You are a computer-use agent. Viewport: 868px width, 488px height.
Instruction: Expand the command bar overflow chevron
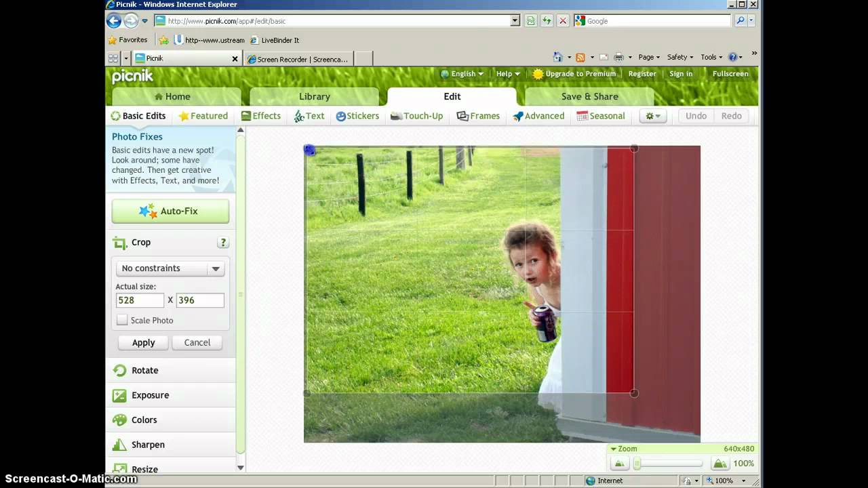point(754,54)
